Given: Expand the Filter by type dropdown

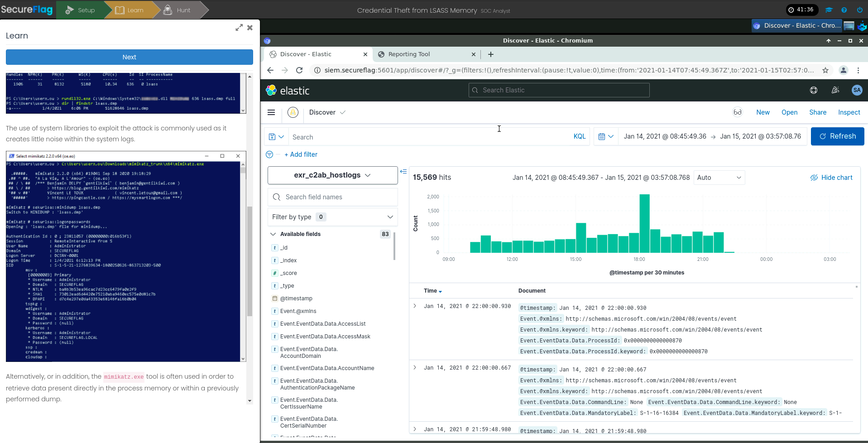Looking at the screenshot, I should (332, 217).
